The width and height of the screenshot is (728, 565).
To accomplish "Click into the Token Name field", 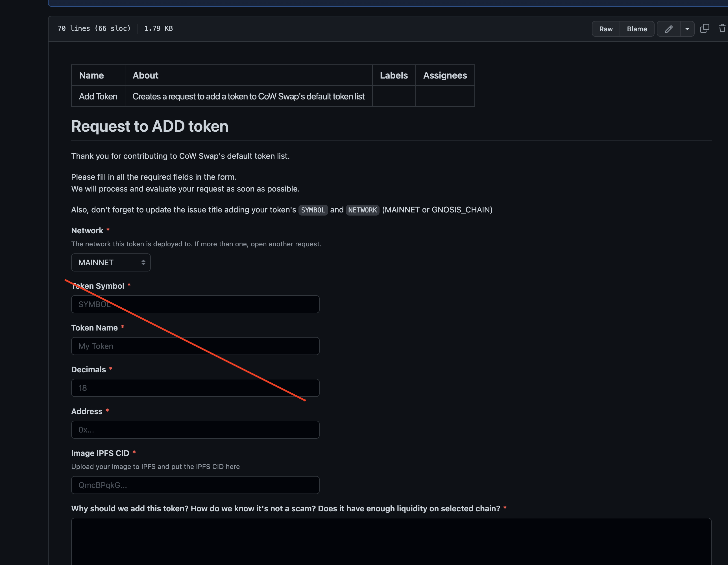I will tap(195, 346).
